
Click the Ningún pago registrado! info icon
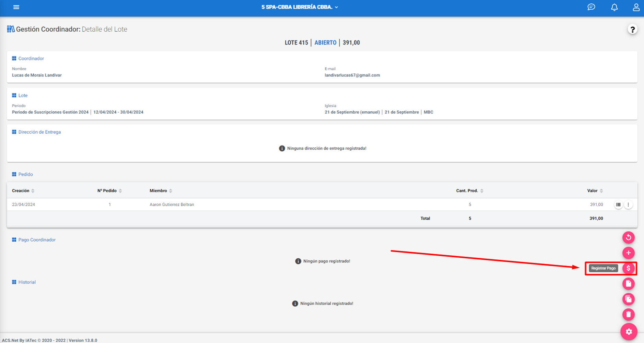point(298,261)
